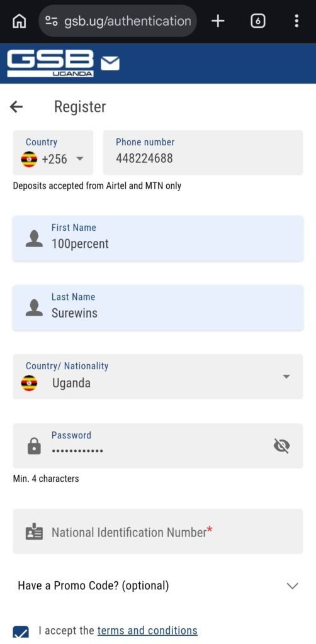Focus the Password input field
The width and height of the screenshot is (316, 644).
[x=158, y=446]
